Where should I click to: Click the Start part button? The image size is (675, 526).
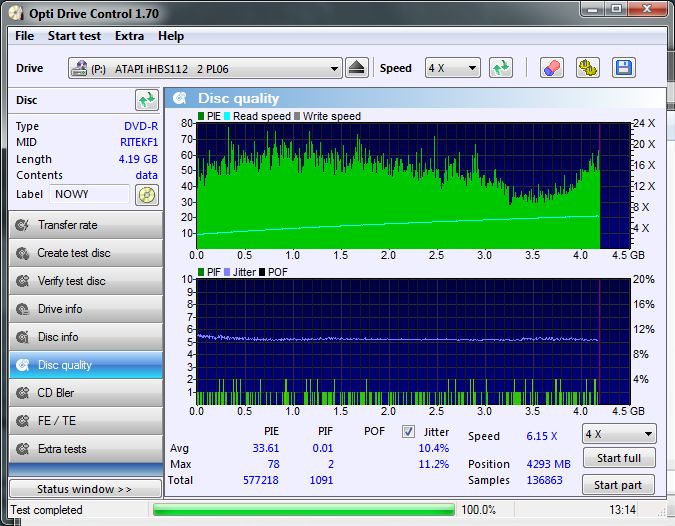[x=618, y=485]
